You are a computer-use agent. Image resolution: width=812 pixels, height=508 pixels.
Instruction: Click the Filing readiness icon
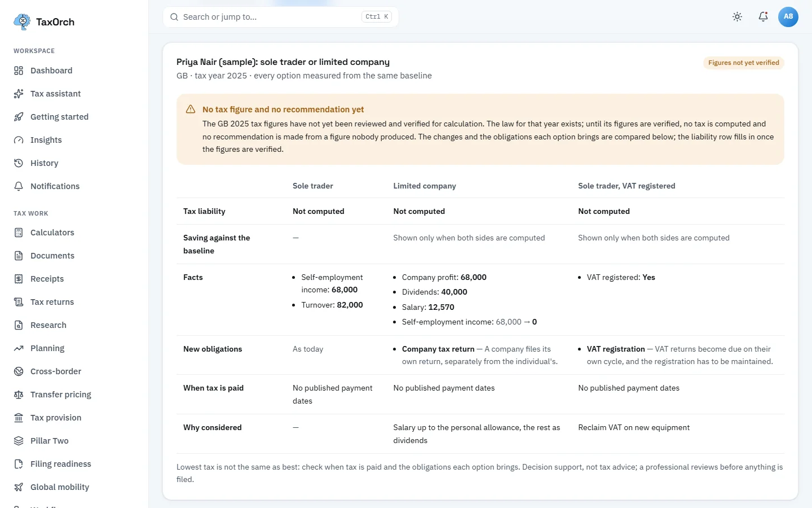point(19,464)
